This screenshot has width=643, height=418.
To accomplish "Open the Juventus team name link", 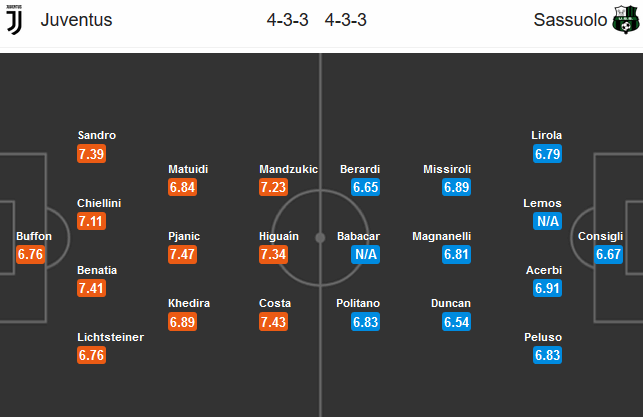I will 76,20.
